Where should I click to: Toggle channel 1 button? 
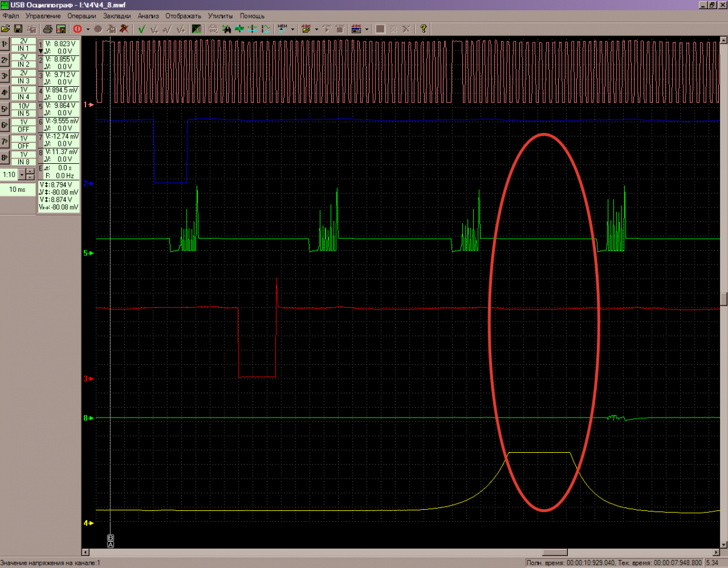4,44
